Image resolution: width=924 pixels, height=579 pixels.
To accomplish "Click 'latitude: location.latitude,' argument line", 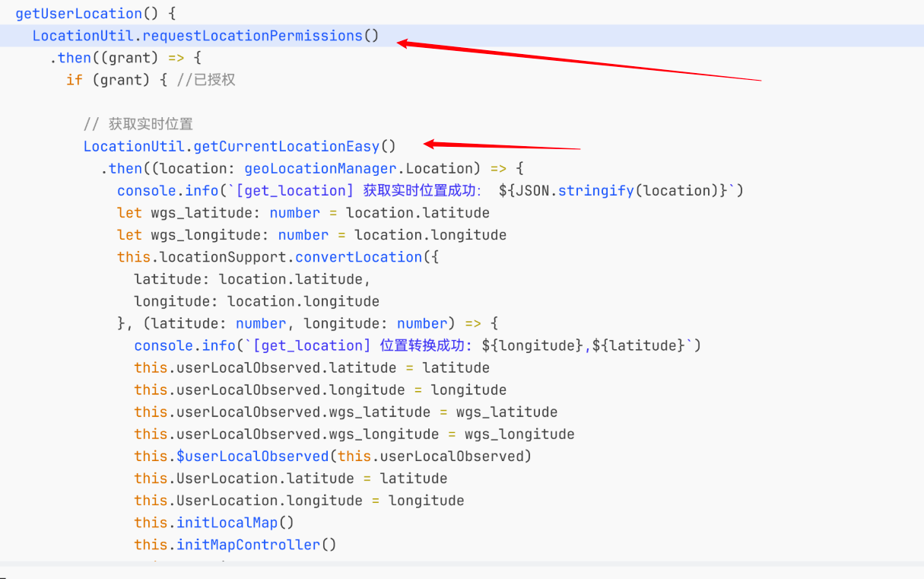I will click(252, 278).
